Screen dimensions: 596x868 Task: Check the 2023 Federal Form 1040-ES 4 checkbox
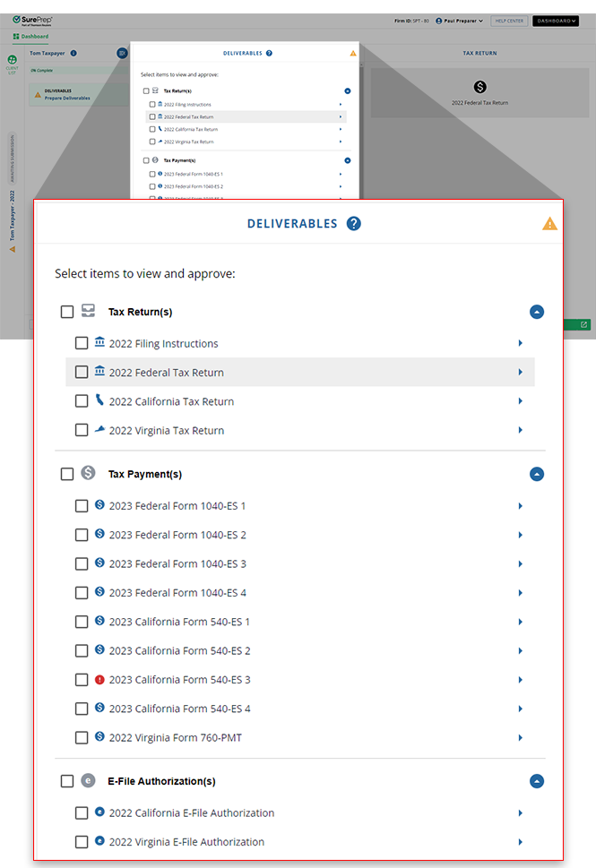[x=82, y=593]
